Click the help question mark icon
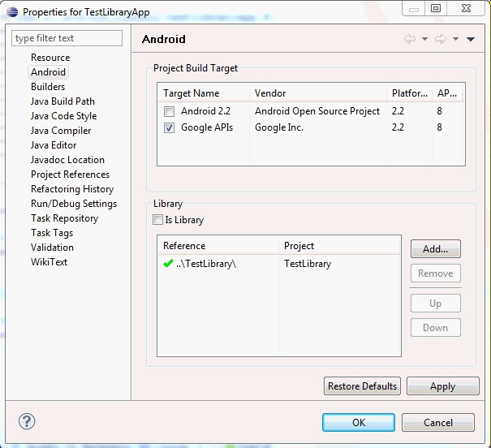This screenshot has width=491, height=448. [27, 421]
